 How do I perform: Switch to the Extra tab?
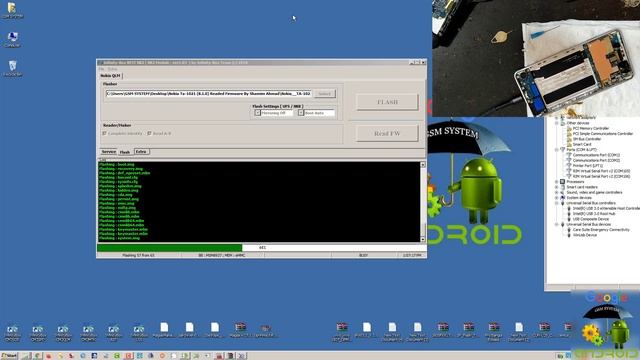(141, 152)
